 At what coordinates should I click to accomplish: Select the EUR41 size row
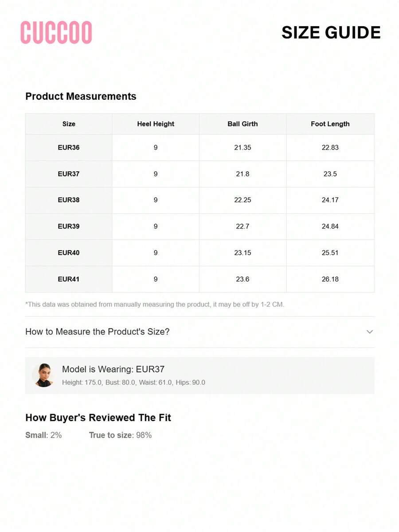point(199,279)
